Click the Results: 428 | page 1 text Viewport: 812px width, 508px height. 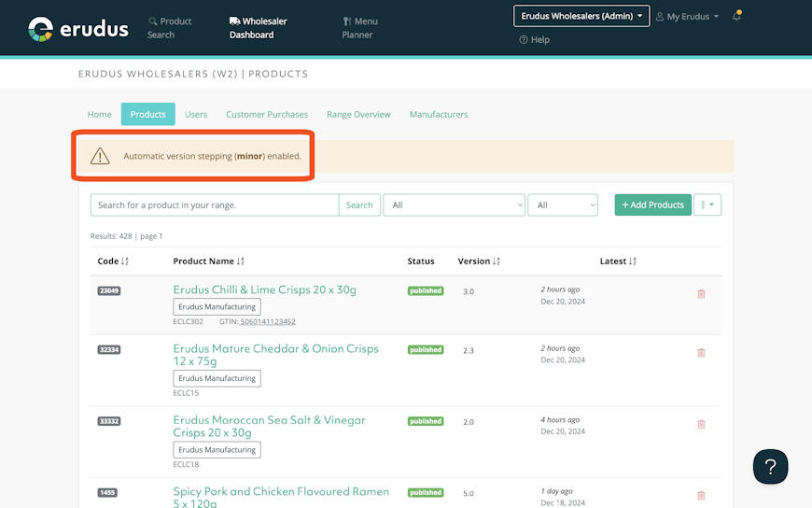[126, 236]
